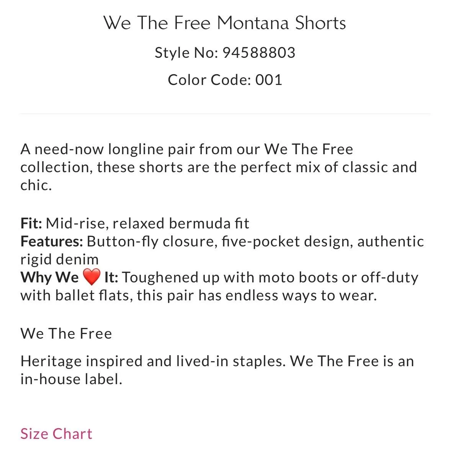
Task: Click the ballet flats sentence line
Action: pos(199,295)
